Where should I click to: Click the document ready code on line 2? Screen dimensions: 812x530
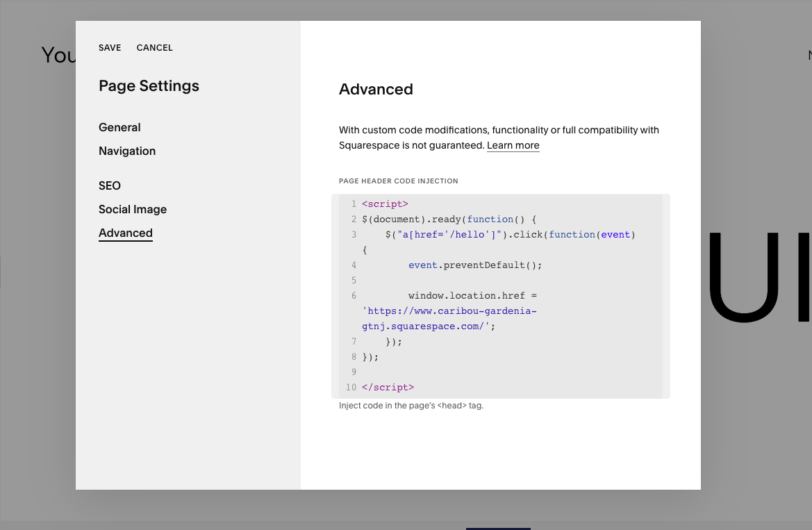[449, 219]
